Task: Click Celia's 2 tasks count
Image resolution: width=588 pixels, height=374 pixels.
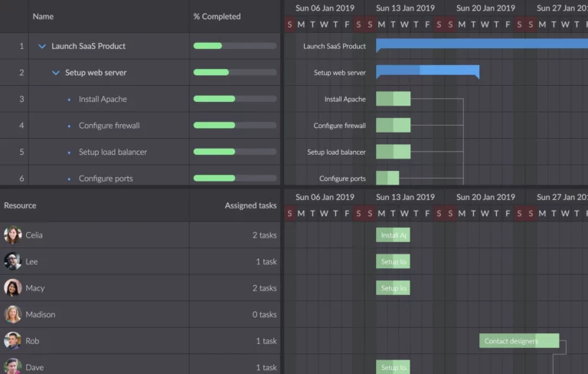Action: (264, 235)
